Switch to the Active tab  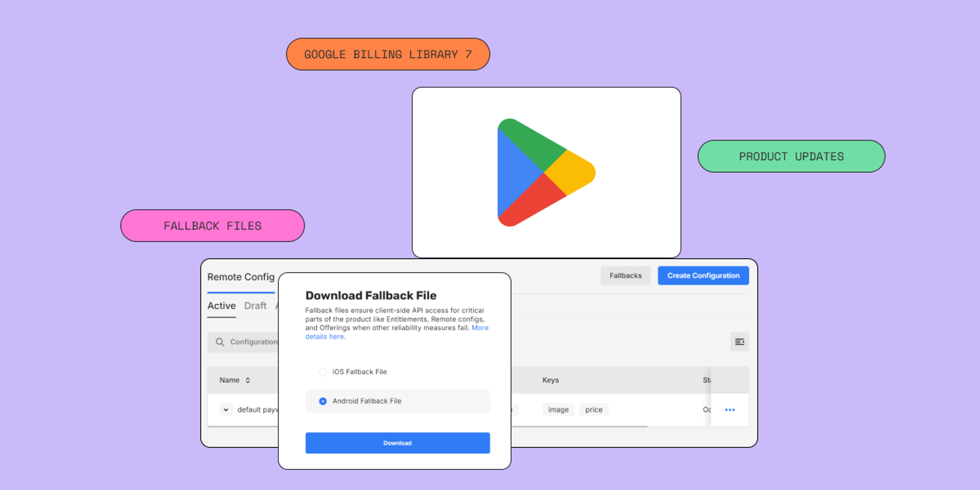(221, 306)
